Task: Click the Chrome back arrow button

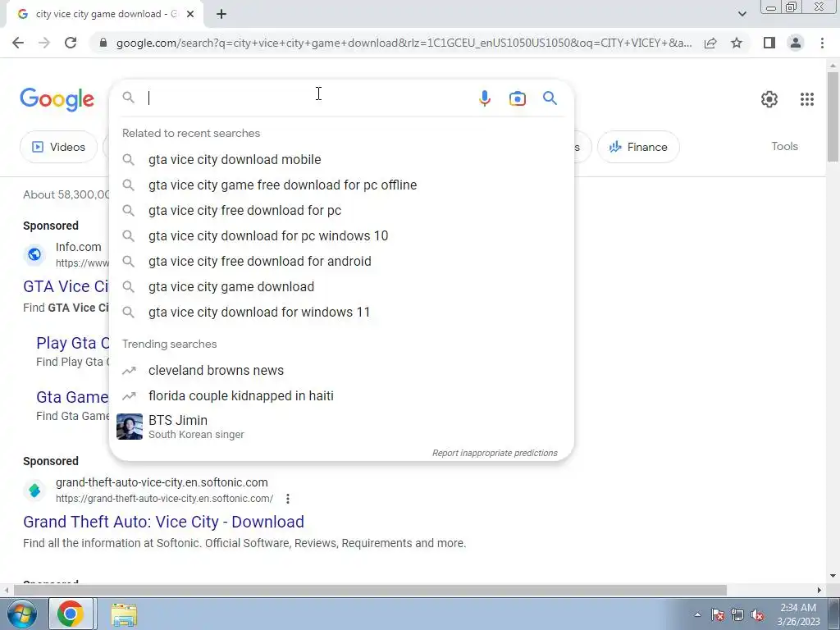Action: 18,43
